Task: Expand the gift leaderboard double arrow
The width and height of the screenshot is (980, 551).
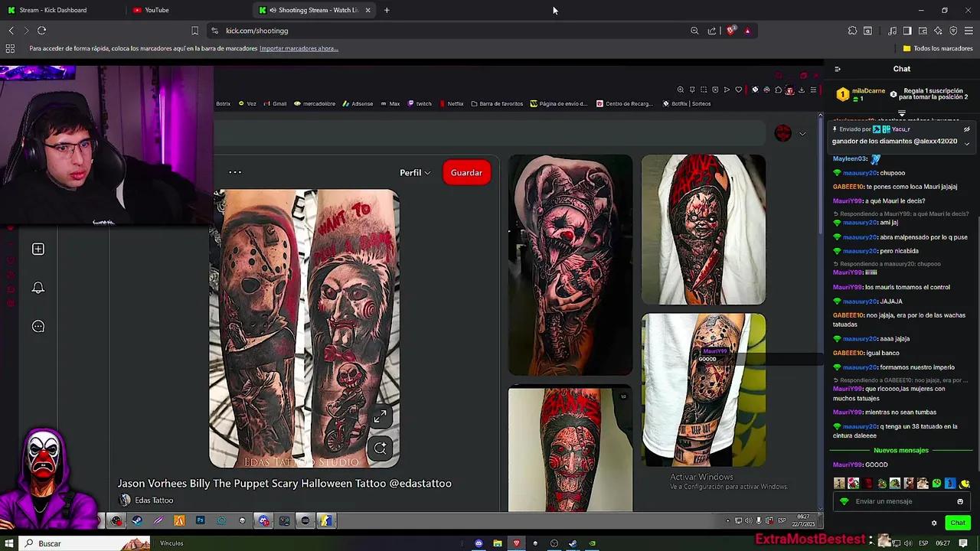Action: point(902,113)
